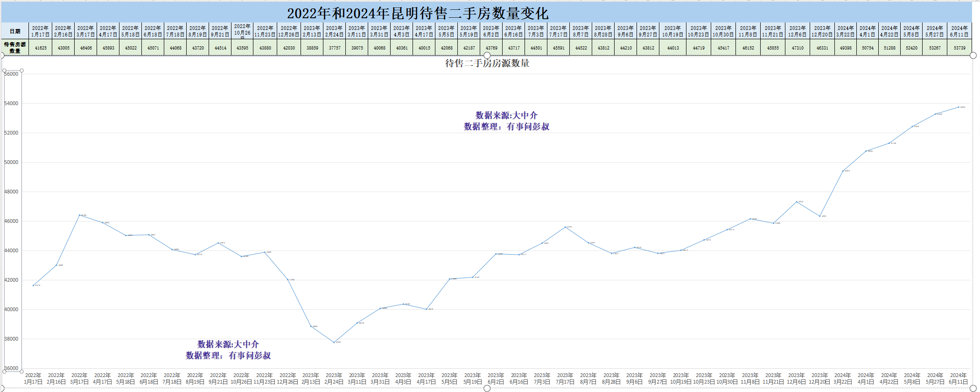
Task: Click y-axis label 46000
Action: 11,221
